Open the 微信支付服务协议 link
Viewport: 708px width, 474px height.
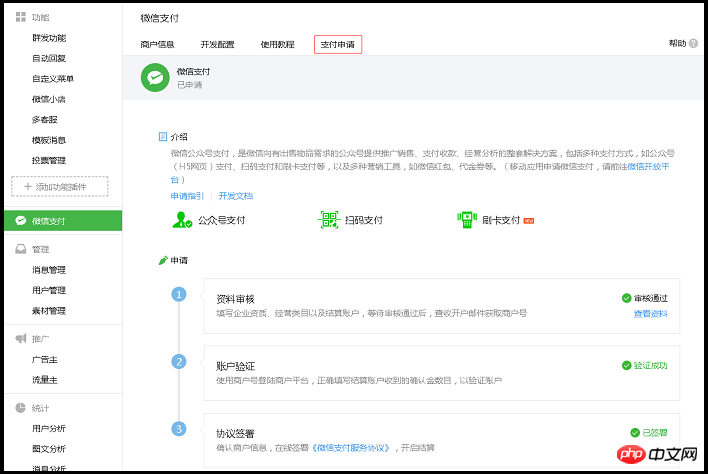[351, 448]
